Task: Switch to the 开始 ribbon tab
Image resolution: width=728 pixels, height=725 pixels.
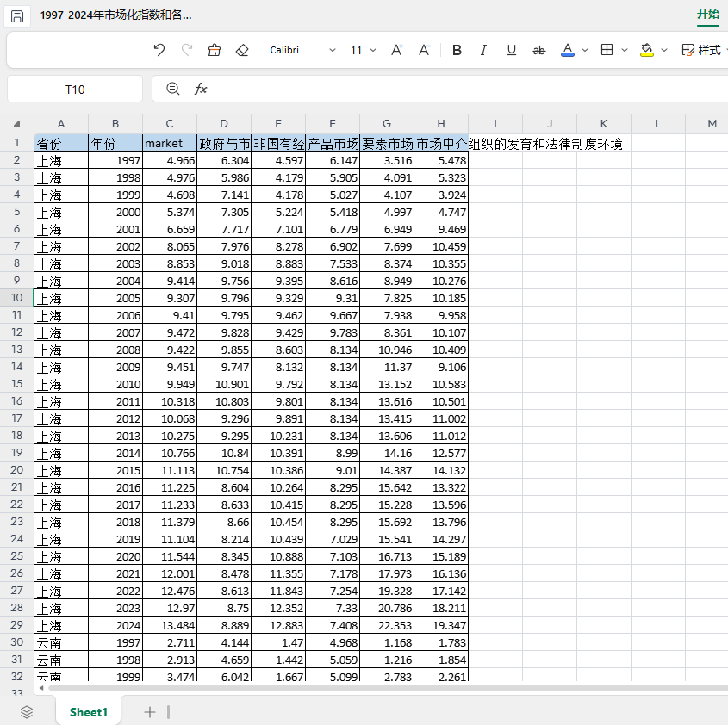Action: tap(707, 14)
